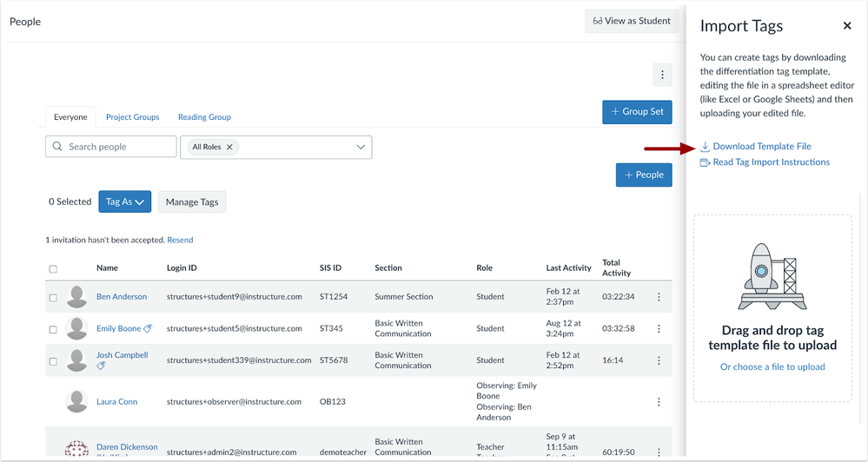
Task: Open the Tag As dropdown
Action: tap(124, 202)
